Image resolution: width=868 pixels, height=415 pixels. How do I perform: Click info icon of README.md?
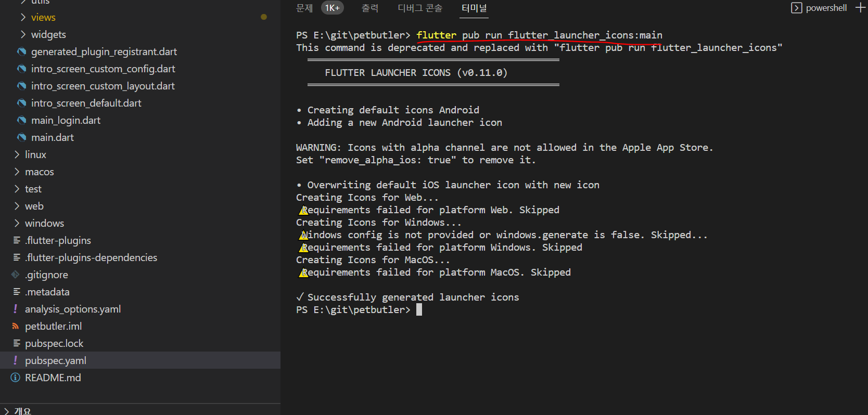16,378
